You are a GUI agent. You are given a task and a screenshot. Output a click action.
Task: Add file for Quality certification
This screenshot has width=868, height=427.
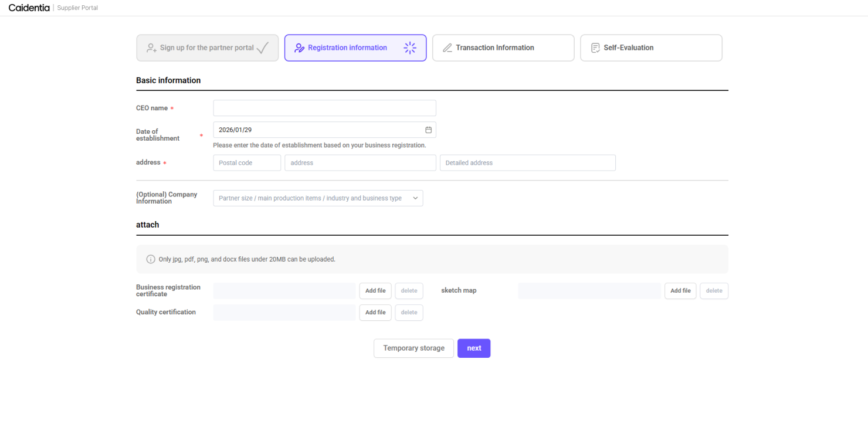click(375, 313)
